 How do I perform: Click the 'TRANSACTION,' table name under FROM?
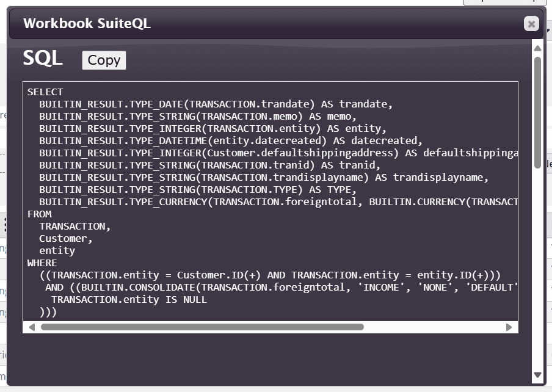75,227
